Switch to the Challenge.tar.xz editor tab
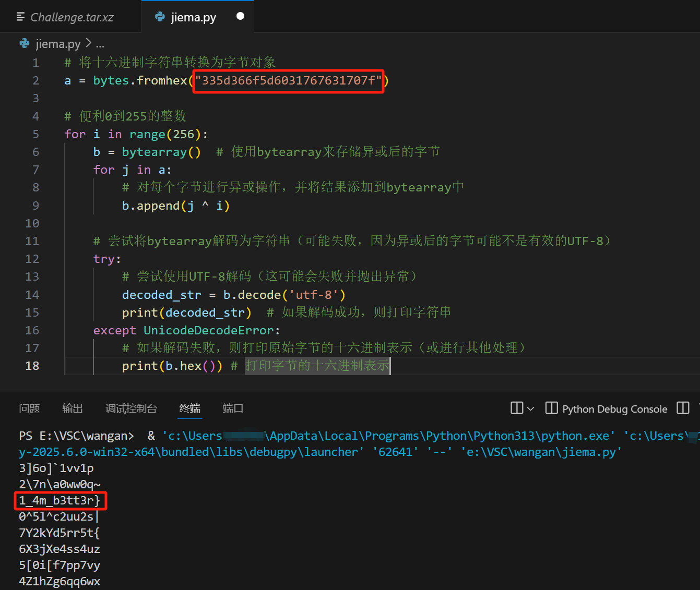 72,17
